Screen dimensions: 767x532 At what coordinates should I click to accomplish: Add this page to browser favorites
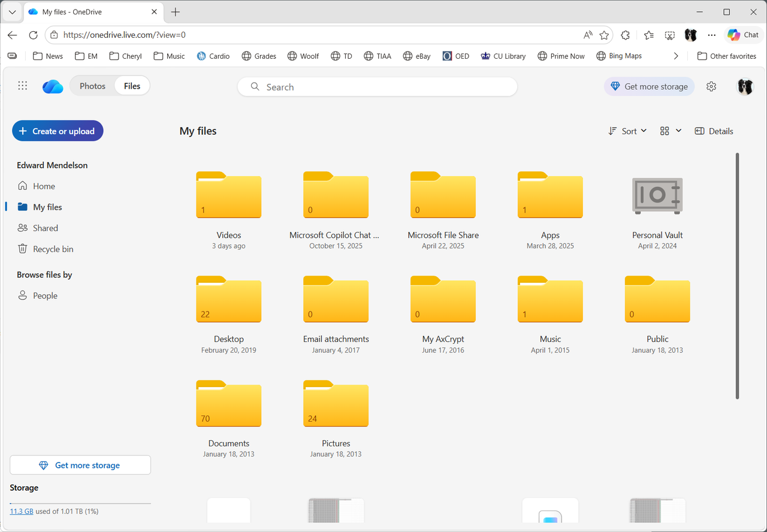(604, 35)
